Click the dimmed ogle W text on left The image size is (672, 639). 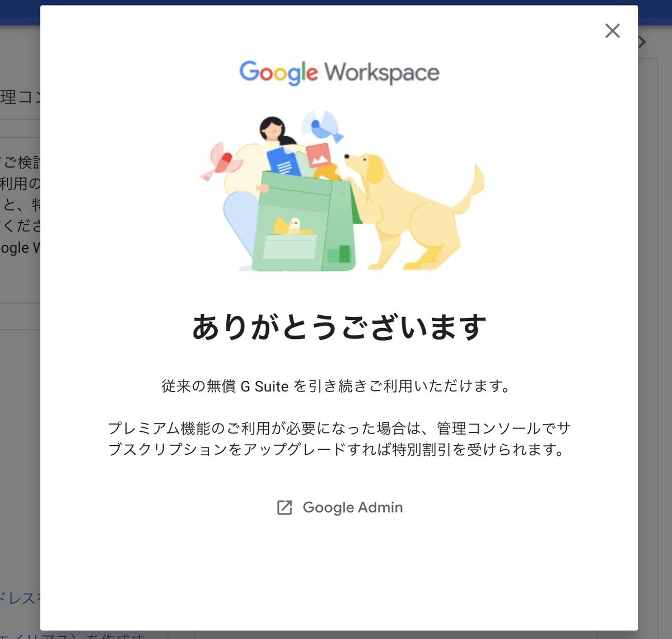[x=20, y=248]
